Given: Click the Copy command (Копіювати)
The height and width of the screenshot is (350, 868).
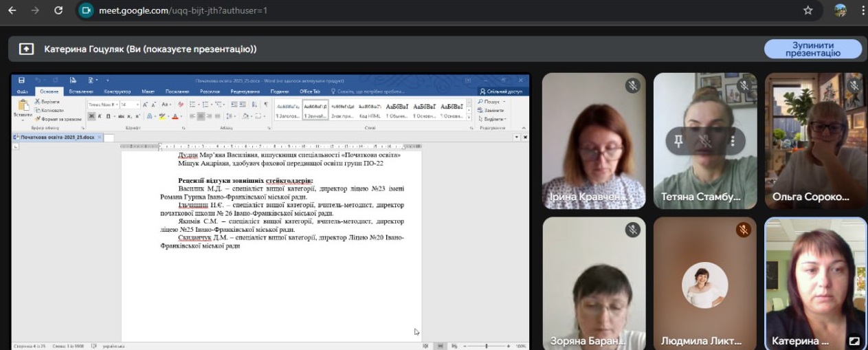Looking at the screenshot, I should [x=49, y=110].
